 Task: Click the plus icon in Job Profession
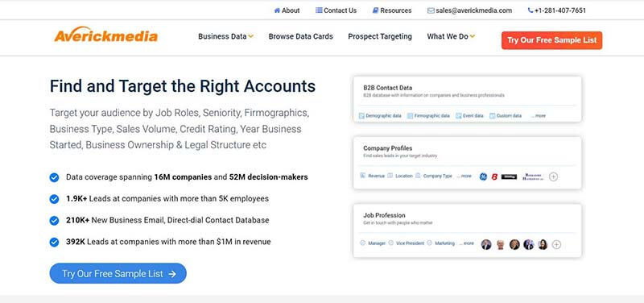pyautogui.click(x=556, y=245)
